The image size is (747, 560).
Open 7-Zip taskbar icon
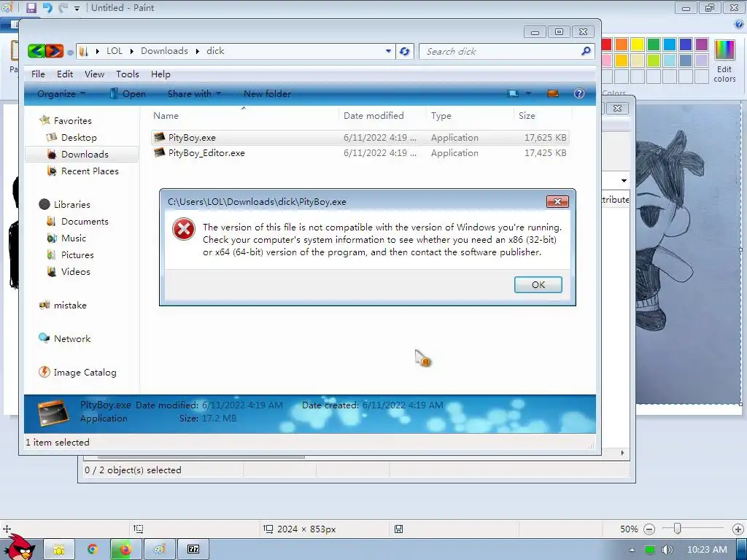pyautogui.click(x=193, y=550)
